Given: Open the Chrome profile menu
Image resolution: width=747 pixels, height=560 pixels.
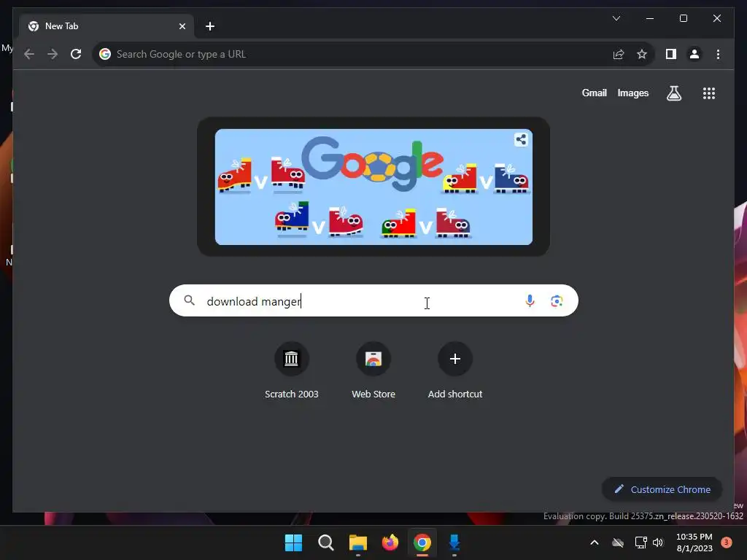Looking at the screenshot, I should click(694, 54).
